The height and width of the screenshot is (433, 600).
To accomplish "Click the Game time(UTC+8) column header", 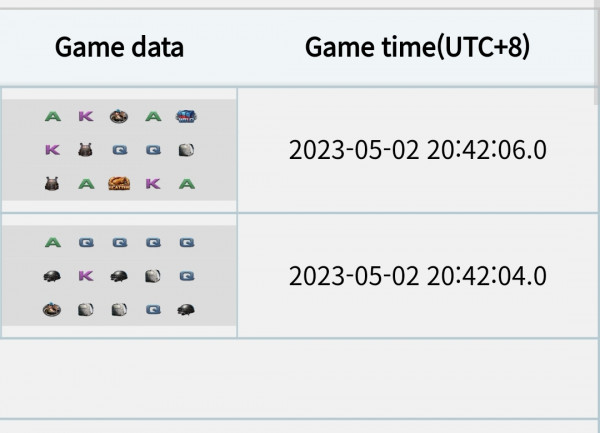I will (417, 47).
